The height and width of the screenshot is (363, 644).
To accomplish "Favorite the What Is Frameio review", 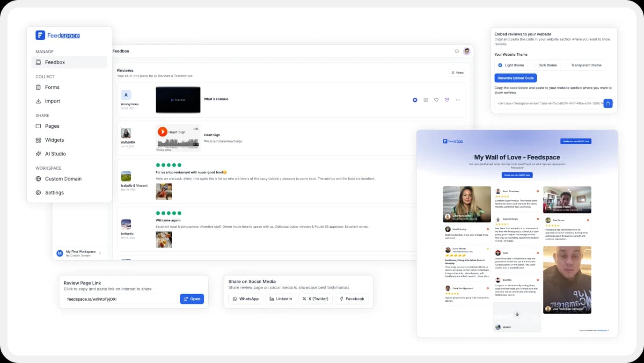I will (x=436, y=100).
